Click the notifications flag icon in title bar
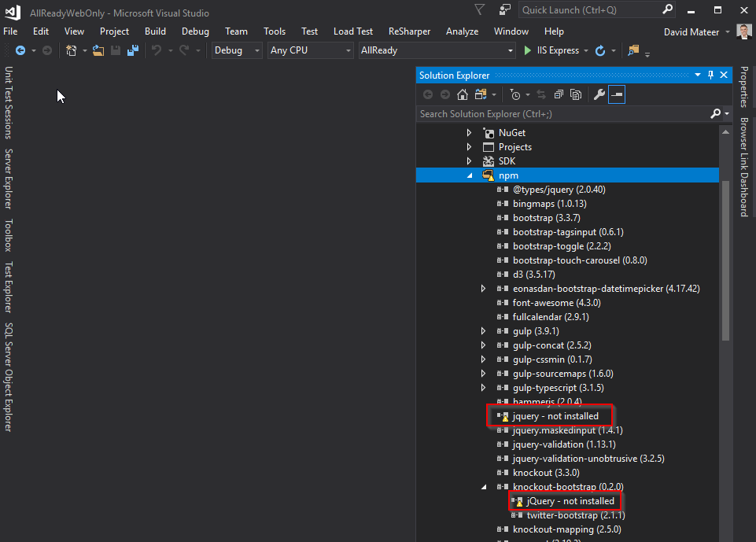 (x=479, y=9)
